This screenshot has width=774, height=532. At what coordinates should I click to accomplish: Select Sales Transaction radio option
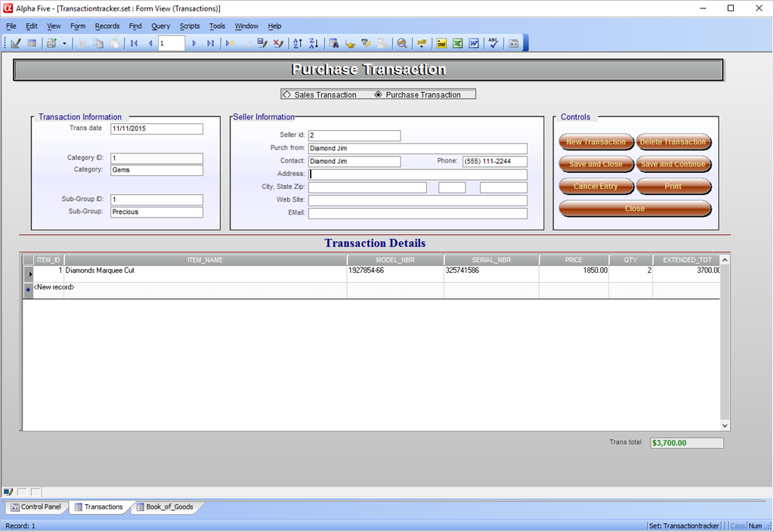click(x=286, y=94)
